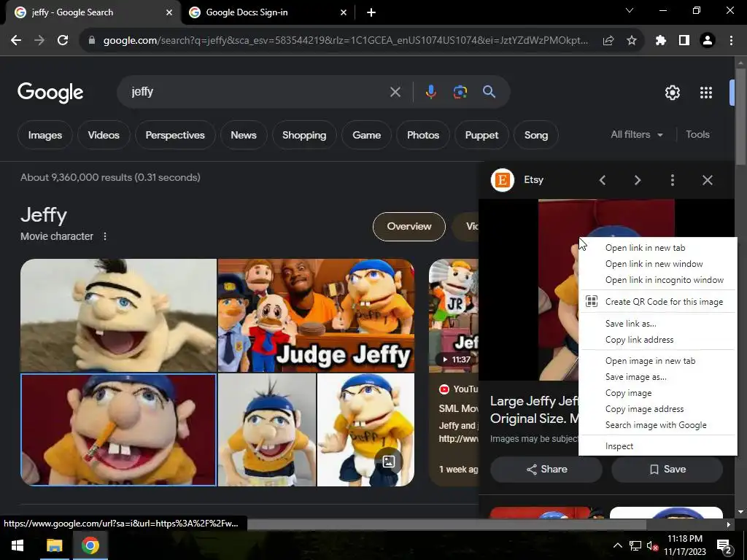Filter results by Shopping
This screenshot has height=560, width=747.
[x=304, y=135]
